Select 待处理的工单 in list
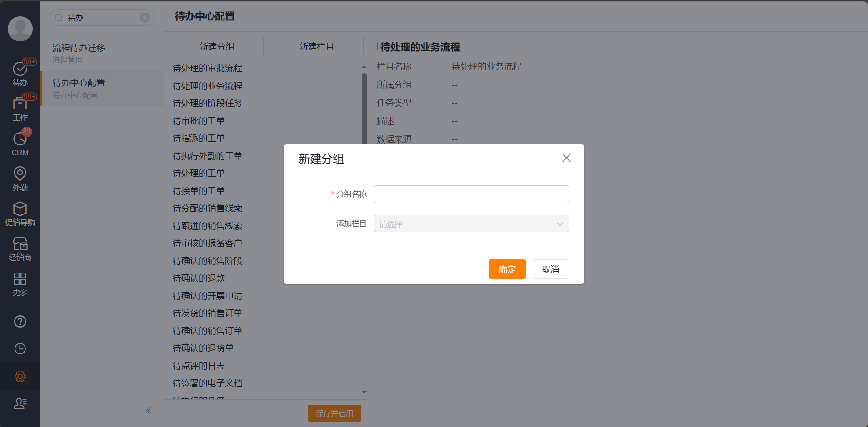This screenshot has width=868, height=427. 199,173
